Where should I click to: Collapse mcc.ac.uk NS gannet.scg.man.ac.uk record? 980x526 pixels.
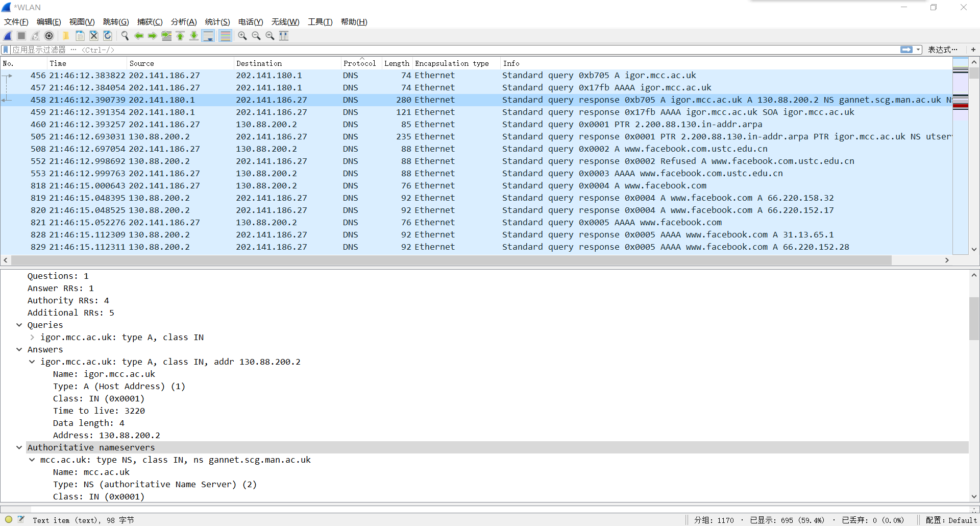pos(32,460)
